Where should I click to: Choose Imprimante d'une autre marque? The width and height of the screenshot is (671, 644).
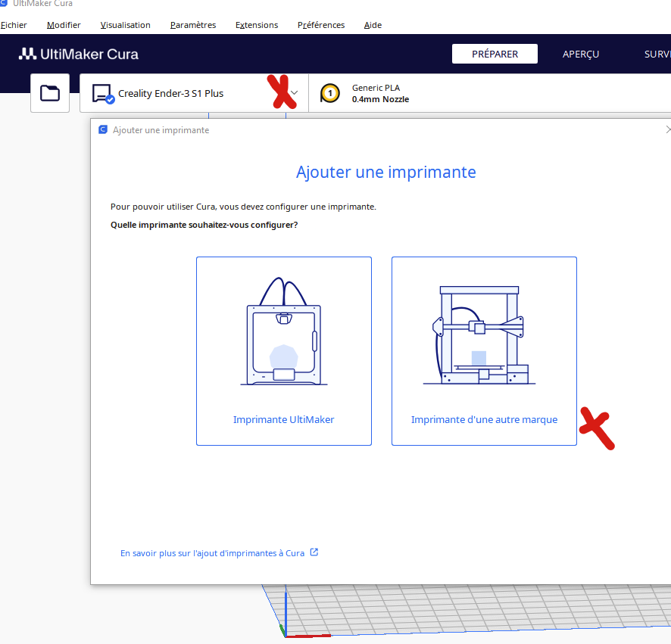pos(484,351)
